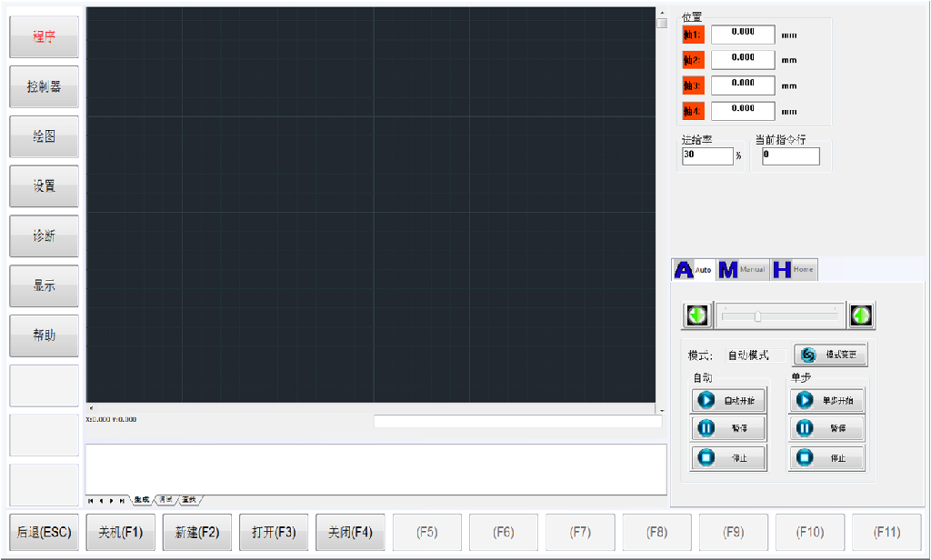This screenshot has width=931, height=560.
Task: Click the orange 轴3 axis label
Action: click(693, 85)
